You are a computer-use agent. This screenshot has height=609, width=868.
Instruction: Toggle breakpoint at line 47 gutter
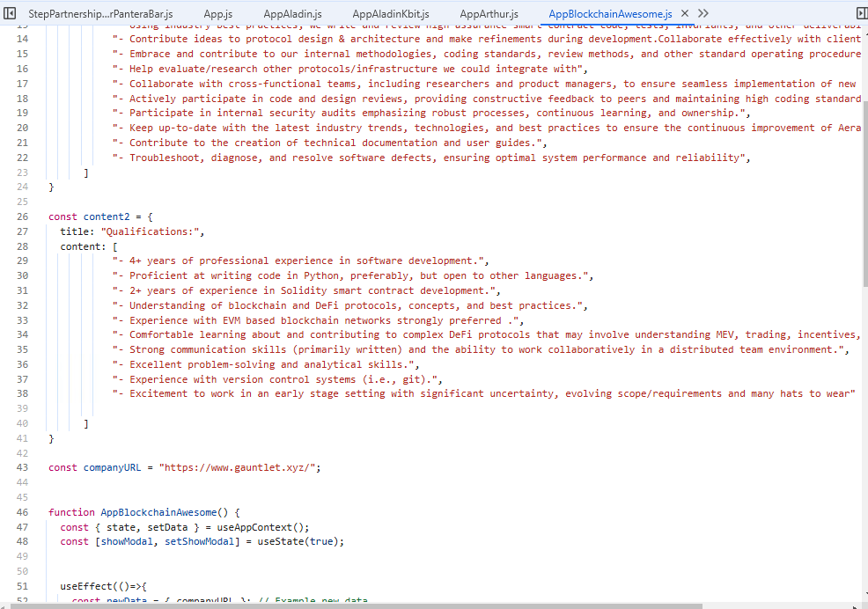(22, 527)
